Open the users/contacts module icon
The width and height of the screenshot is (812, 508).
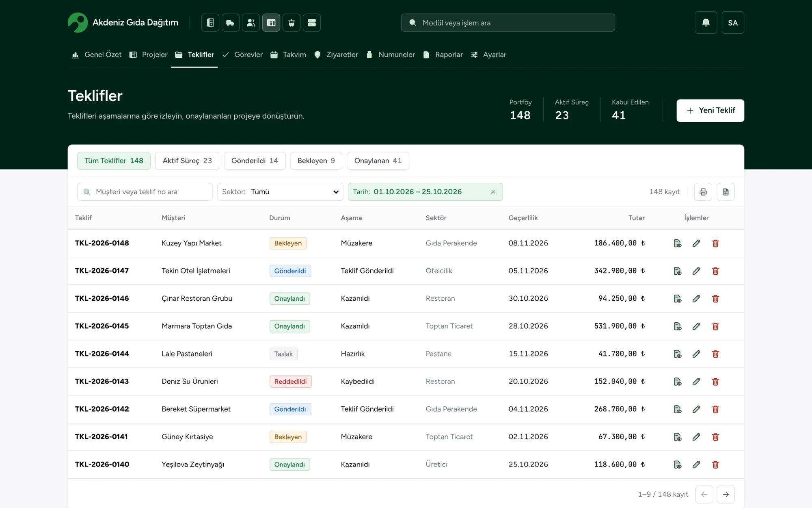(251, 23)
